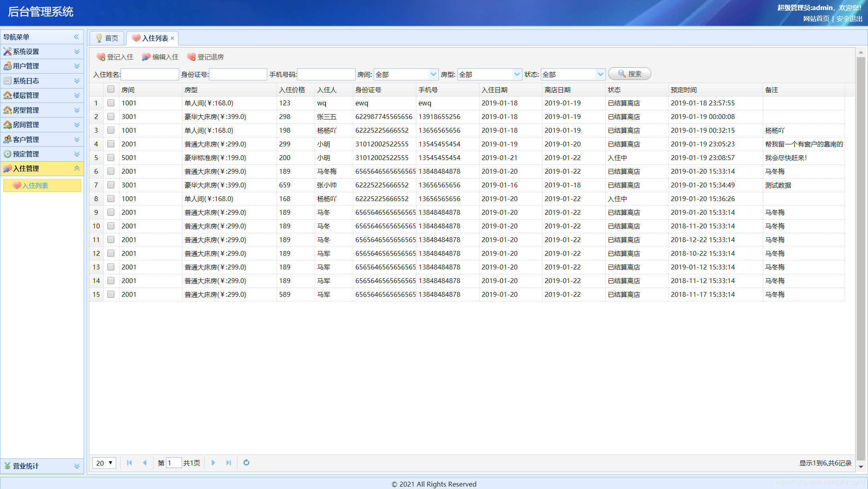This screenshot has width=868, height=489.
Task: Check row 5 room 5001
Action: tap(111, 158)
